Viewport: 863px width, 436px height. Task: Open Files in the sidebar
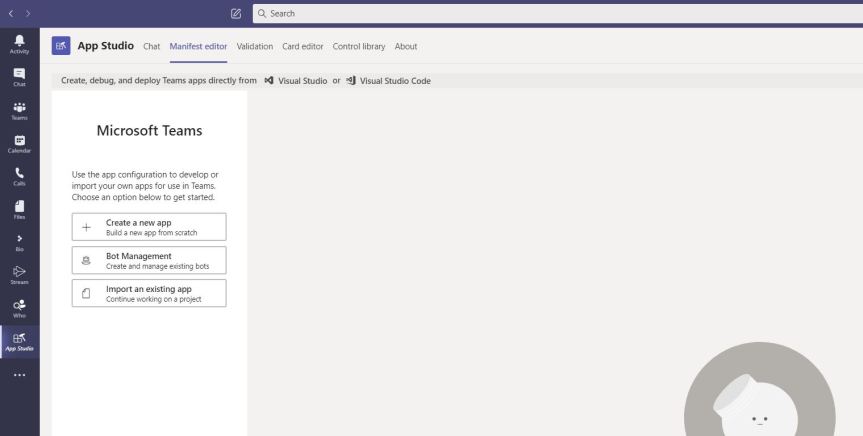pos(19,209)
